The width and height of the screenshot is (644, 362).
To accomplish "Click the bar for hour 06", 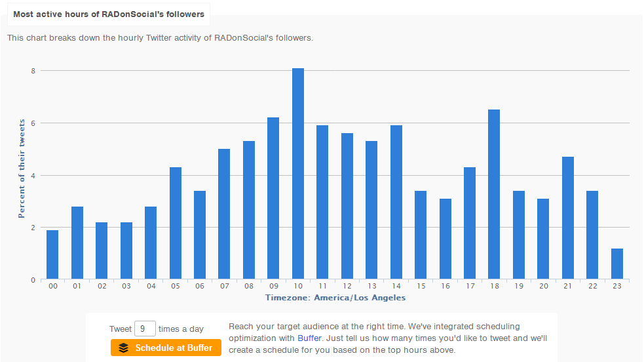I will [x=200, y=235].
